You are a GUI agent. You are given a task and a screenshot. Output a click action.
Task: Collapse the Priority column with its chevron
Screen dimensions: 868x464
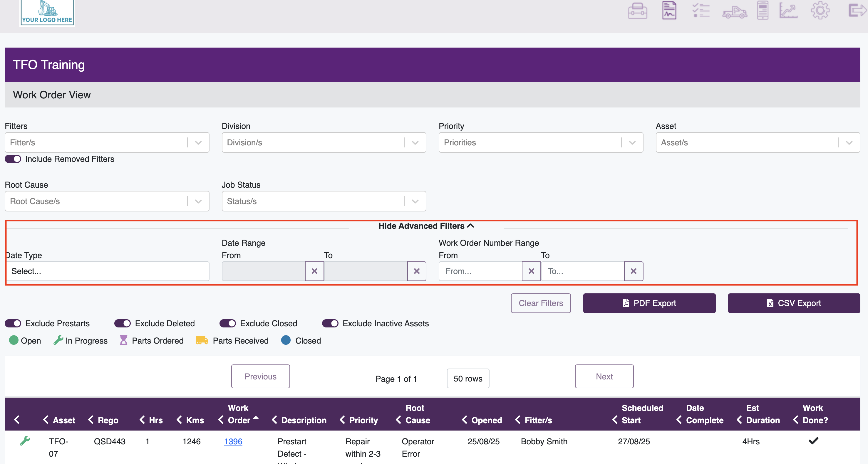coord(342,420)
